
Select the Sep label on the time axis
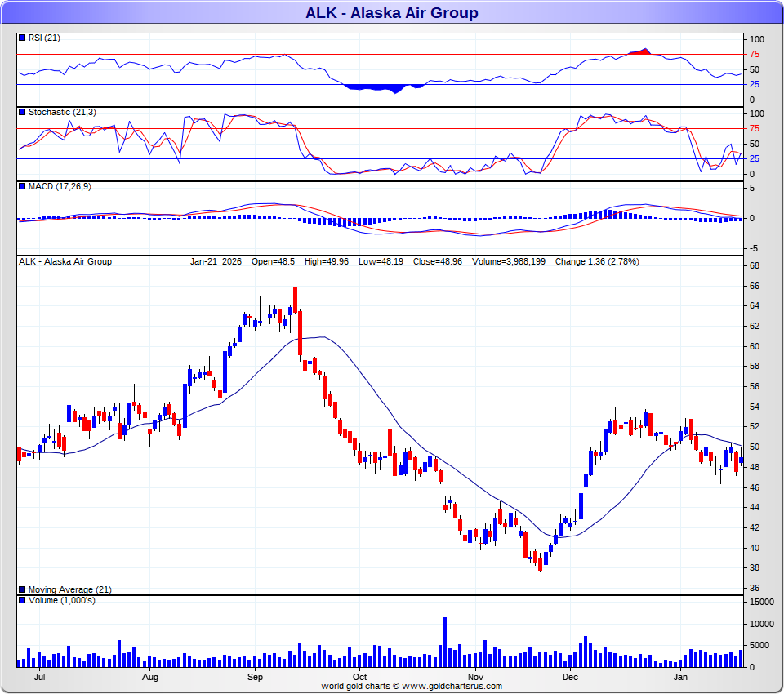coord(255,678)
